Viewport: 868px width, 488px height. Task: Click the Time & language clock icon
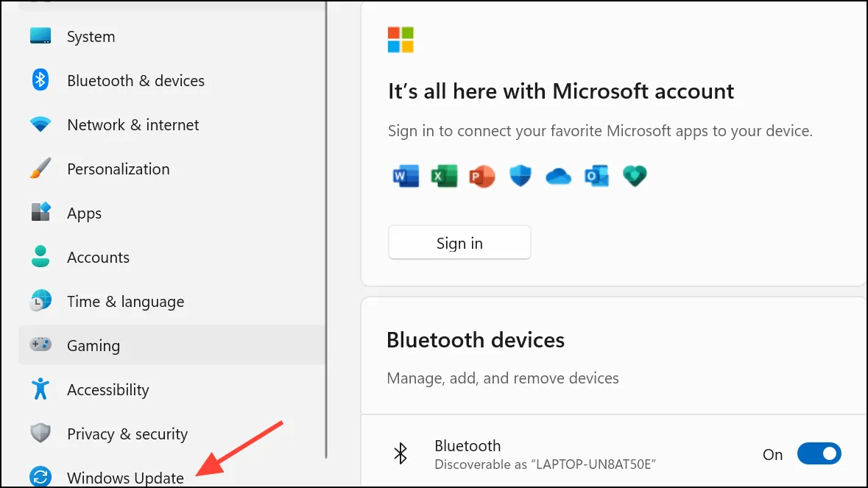[40, 300]
